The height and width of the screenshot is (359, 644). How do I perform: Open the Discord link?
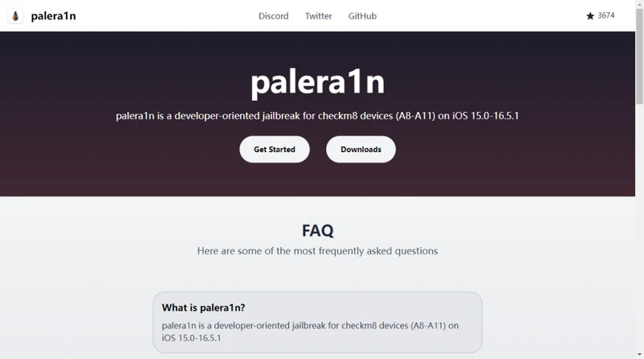pyautogui.click(x=274, y=16)
